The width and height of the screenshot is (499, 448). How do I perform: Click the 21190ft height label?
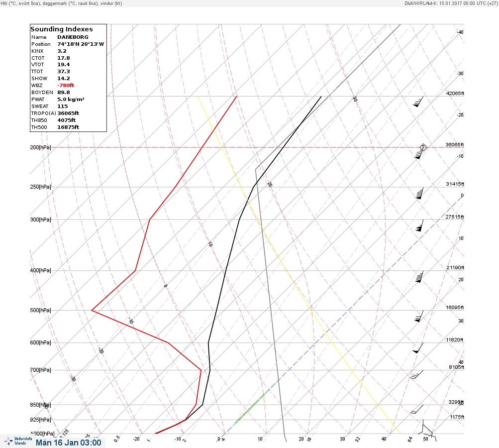tap(455, 267)
